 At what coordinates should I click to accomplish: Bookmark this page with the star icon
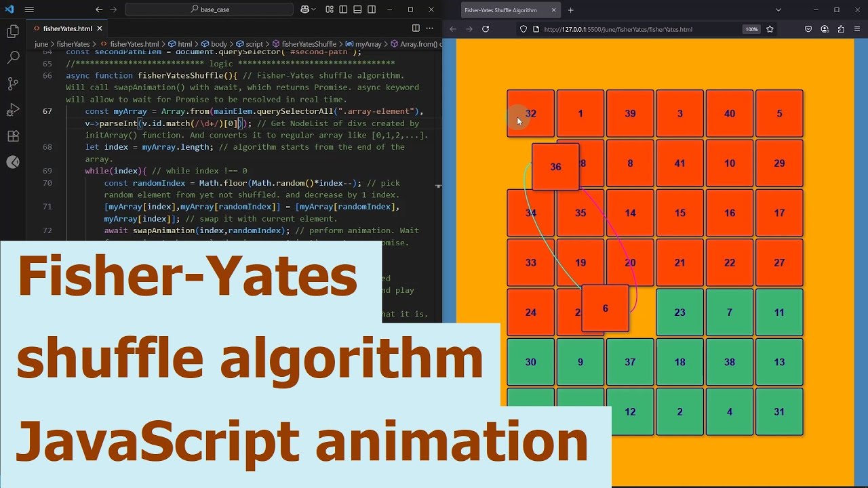point(770,29)
